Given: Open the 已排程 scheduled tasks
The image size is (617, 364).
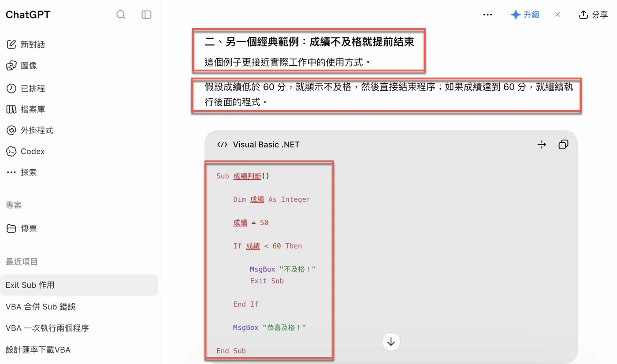Looking at the screenshot, I should [26, 88].
